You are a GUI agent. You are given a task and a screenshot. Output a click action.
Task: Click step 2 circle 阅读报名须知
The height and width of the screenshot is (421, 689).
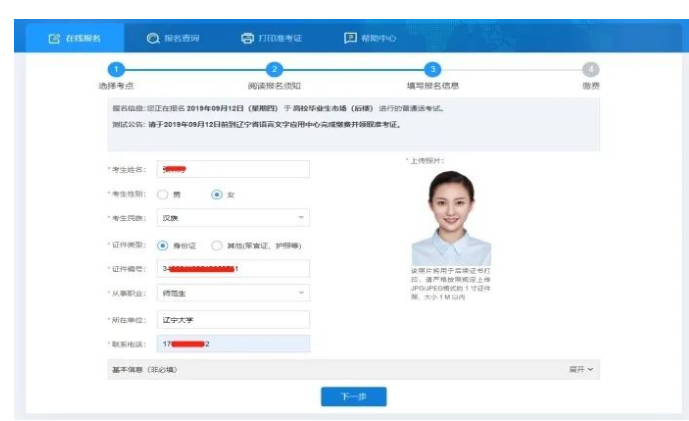point(274,69)
